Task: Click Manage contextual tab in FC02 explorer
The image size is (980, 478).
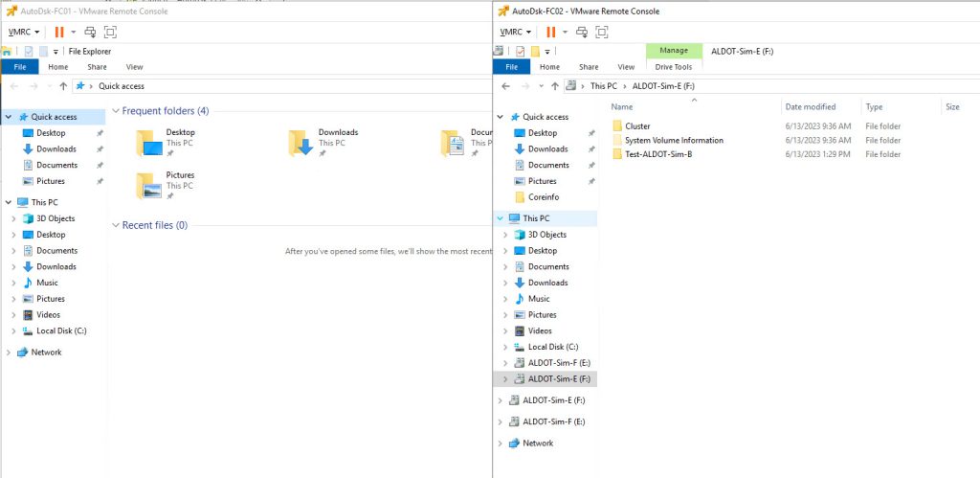Action: [x=674, y=51]
